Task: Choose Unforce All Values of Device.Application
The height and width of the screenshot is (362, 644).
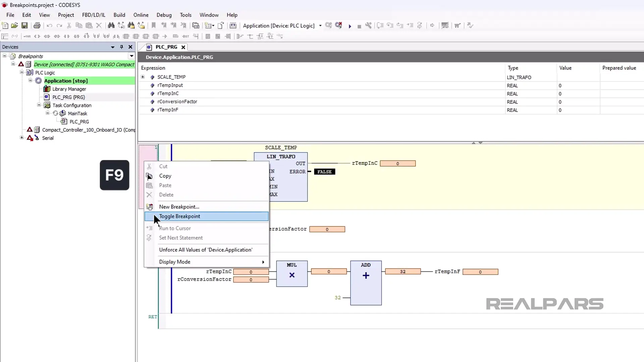Action: tap(206, 250)
